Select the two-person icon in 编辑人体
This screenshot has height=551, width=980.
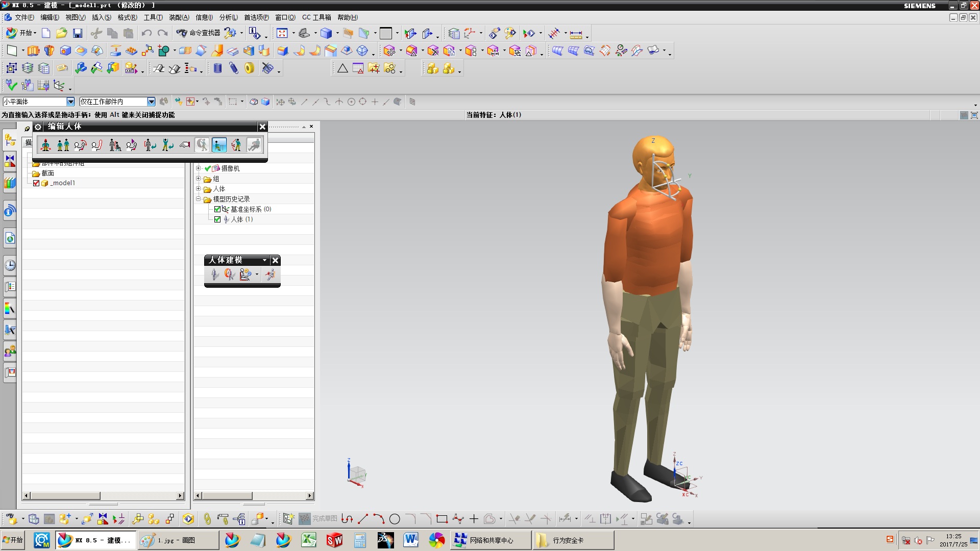tap(63, 145)
